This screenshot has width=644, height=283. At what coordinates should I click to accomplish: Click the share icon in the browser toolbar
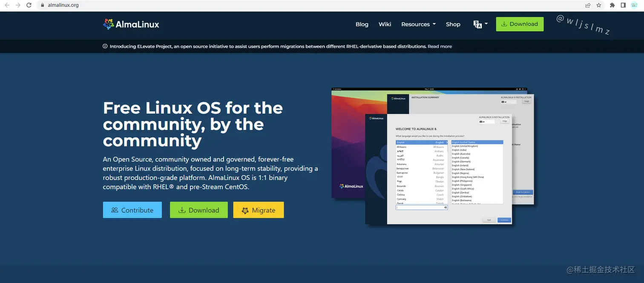coord(588,5)
